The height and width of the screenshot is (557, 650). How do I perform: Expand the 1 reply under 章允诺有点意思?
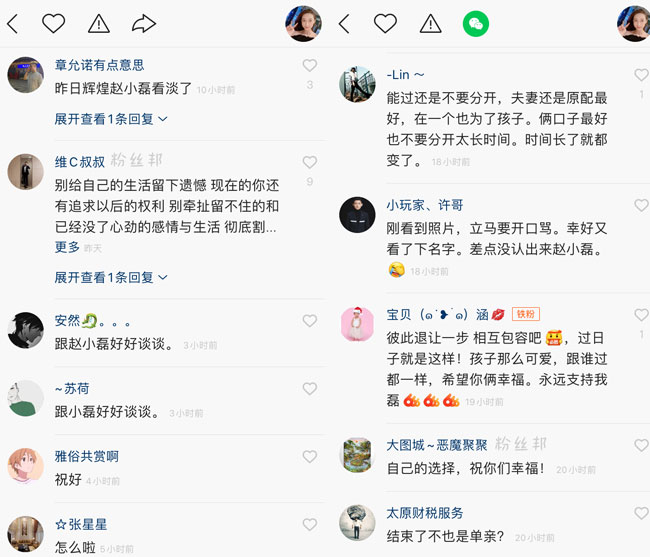pyautogui.click(x=111, y=119)
